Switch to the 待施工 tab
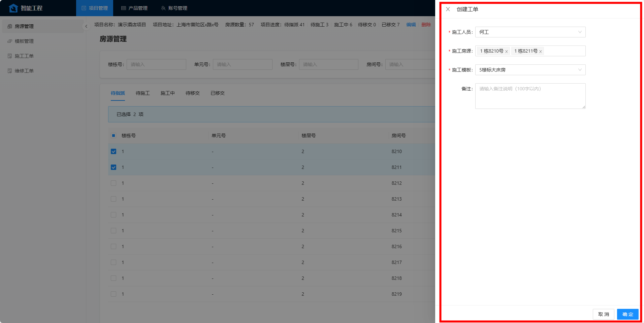The image size is (644, 323). [x=143, y=93]
